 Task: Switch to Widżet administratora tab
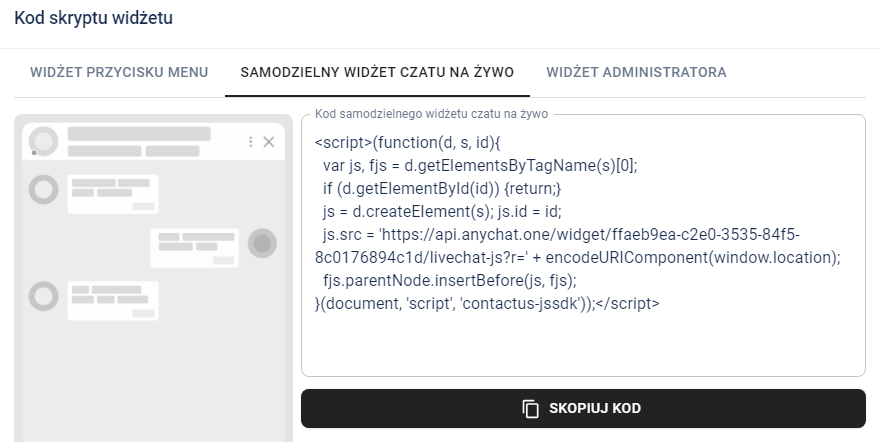pos(636,72)
